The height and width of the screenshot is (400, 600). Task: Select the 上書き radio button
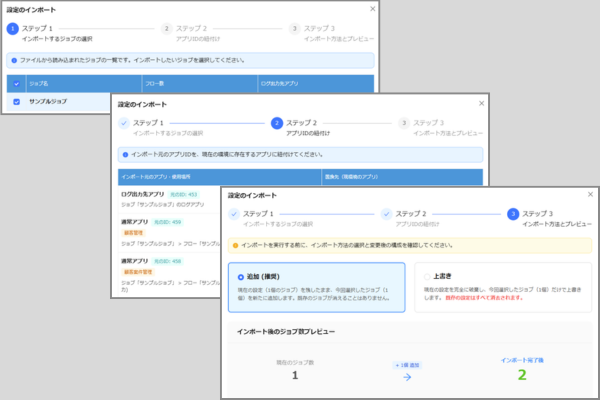point(427,277)
